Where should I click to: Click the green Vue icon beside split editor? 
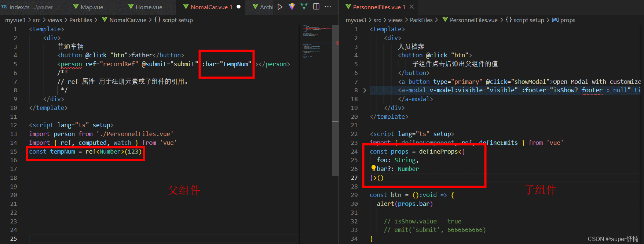click(x=304, y=7)
